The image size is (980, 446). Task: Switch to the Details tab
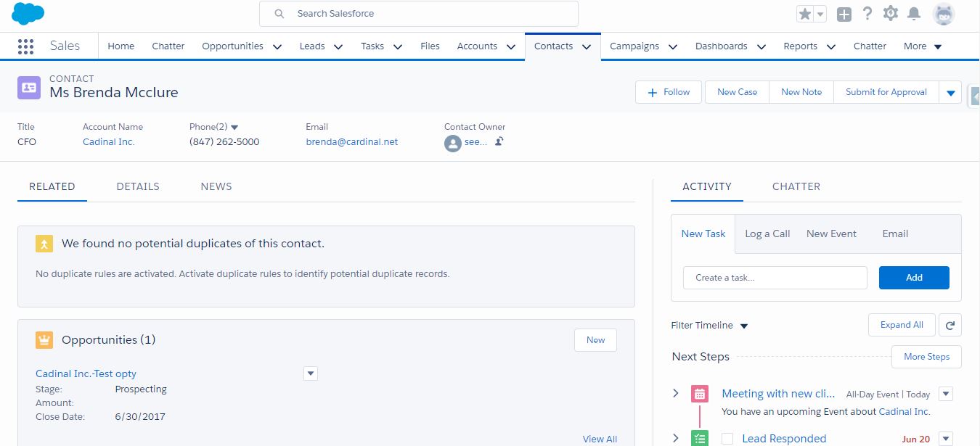[x=138, y=186]
